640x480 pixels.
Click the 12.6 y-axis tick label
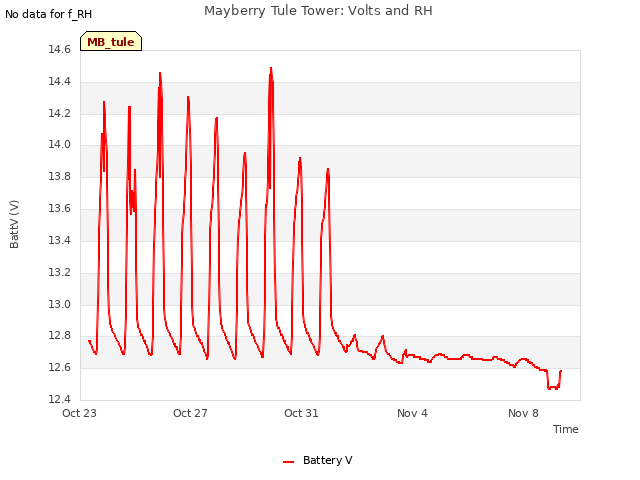(x=60, y=368)
